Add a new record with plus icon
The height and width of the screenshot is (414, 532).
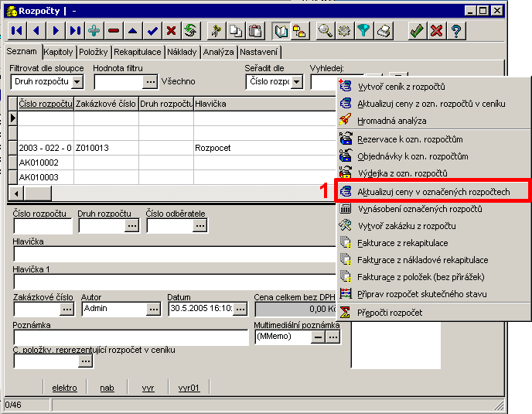click(94, 31)
